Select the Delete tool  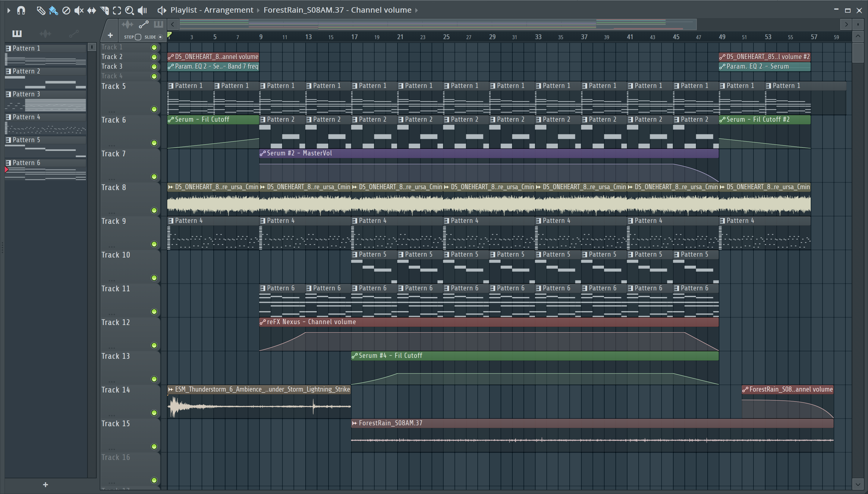(66, 11)
